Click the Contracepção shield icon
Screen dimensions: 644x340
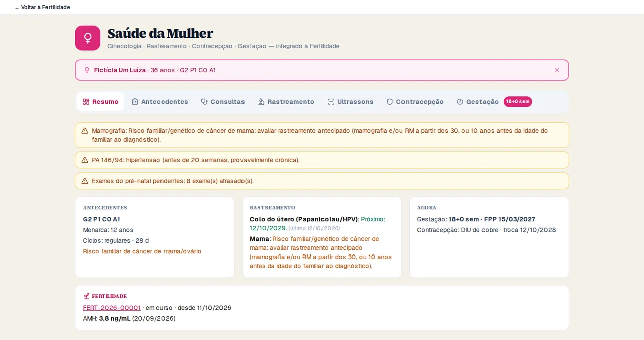tap(390, 102)
